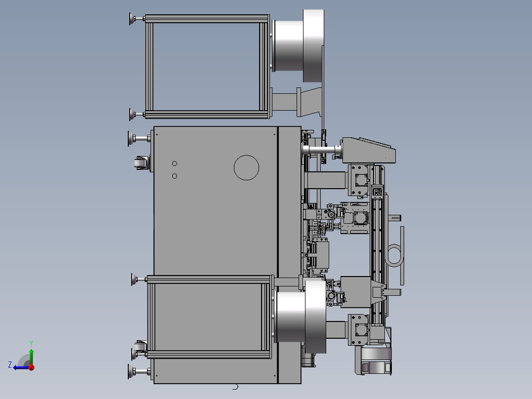Select the funnel-shaped duct below the top reel
The width and height of the screenshot is (532, 399).
(310, 102)
